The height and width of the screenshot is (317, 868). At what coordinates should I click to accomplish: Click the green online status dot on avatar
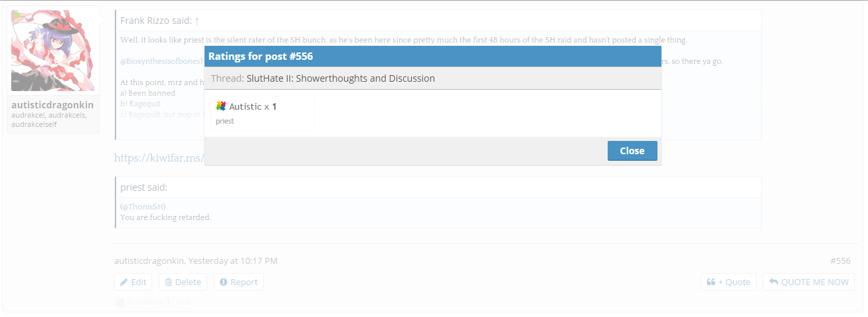[x=16, y=15]
